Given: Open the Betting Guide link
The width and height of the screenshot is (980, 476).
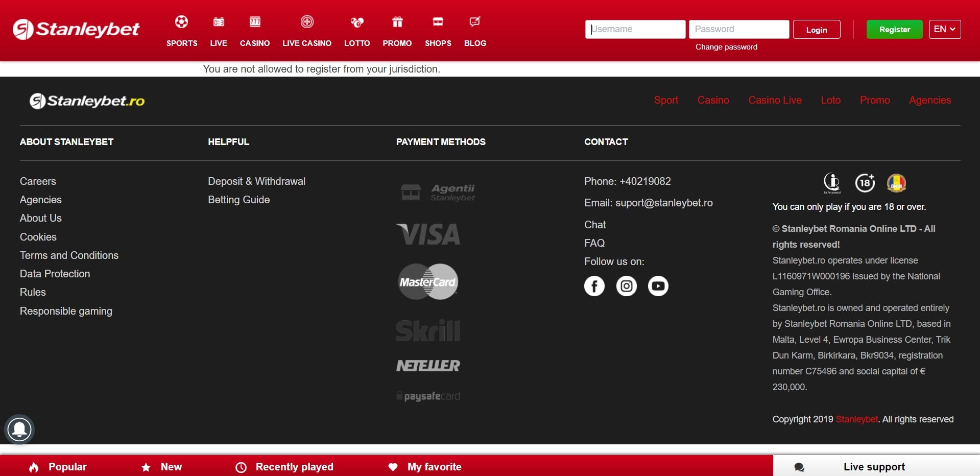Looking at the screenshot, I should pos(239,200).
